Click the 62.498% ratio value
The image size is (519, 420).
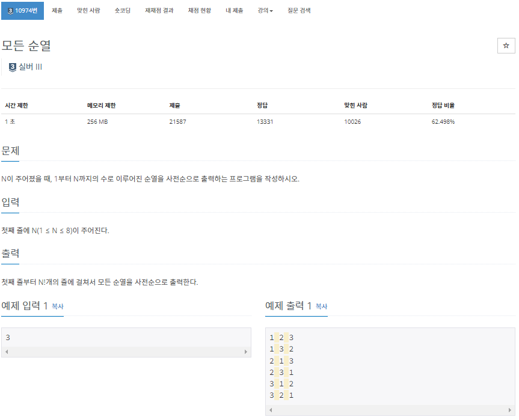443,122
